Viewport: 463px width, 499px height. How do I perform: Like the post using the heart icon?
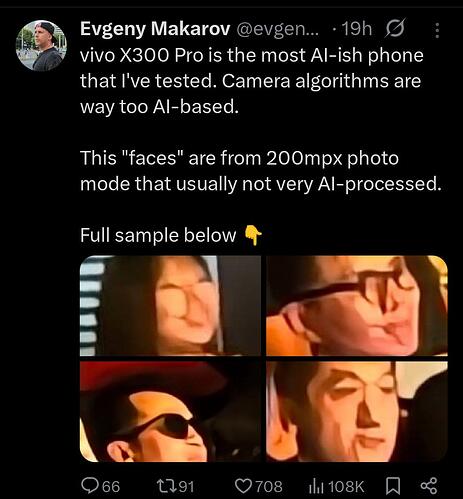tap(243, 486)
